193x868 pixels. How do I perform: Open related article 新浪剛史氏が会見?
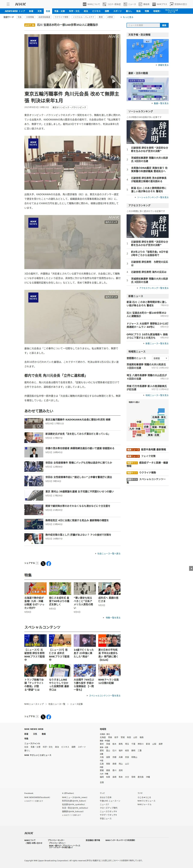click(77, 434)
